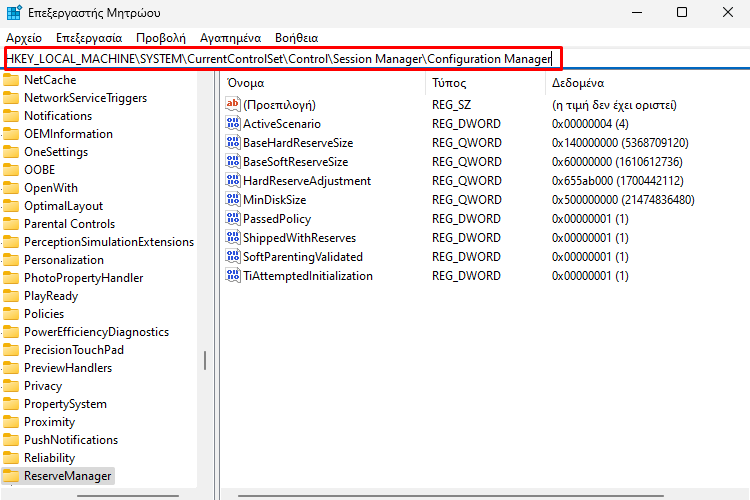The image size is (750, 500).
Task: Click the TiAttemptedInitialization value icon
Action: click(x=233, y=275)
